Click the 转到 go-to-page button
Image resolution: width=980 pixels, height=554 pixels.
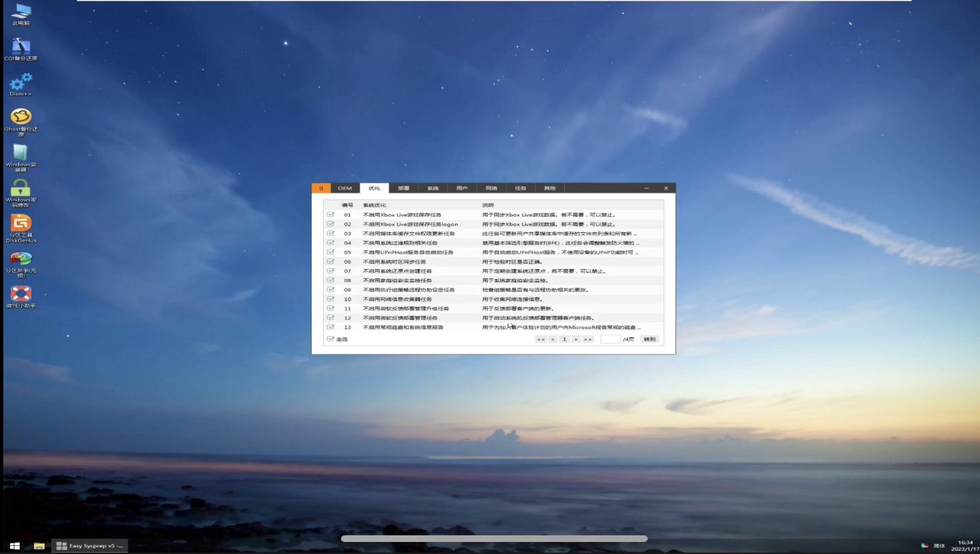click(650, 339)
